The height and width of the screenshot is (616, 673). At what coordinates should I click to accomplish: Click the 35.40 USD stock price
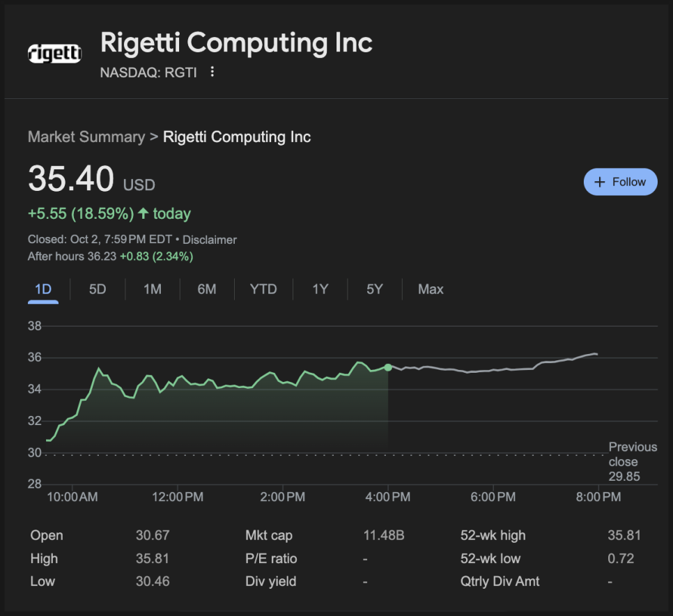(71, 180)
